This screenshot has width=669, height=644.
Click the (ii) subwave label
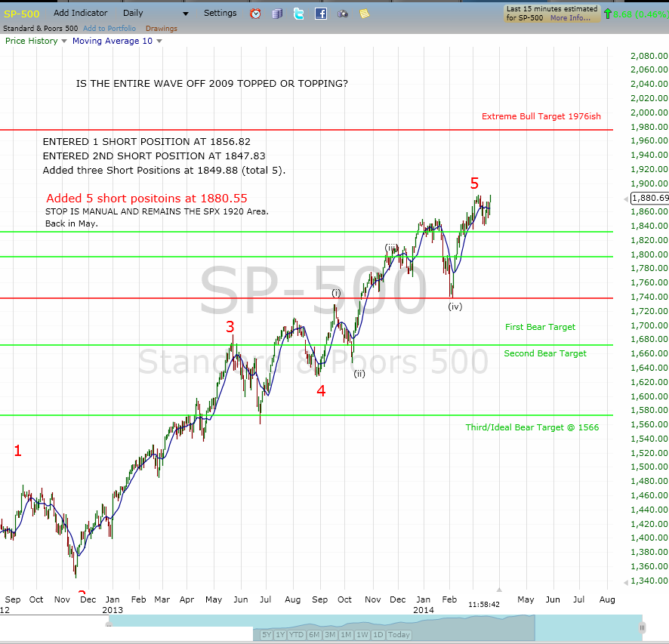point(359,374)
